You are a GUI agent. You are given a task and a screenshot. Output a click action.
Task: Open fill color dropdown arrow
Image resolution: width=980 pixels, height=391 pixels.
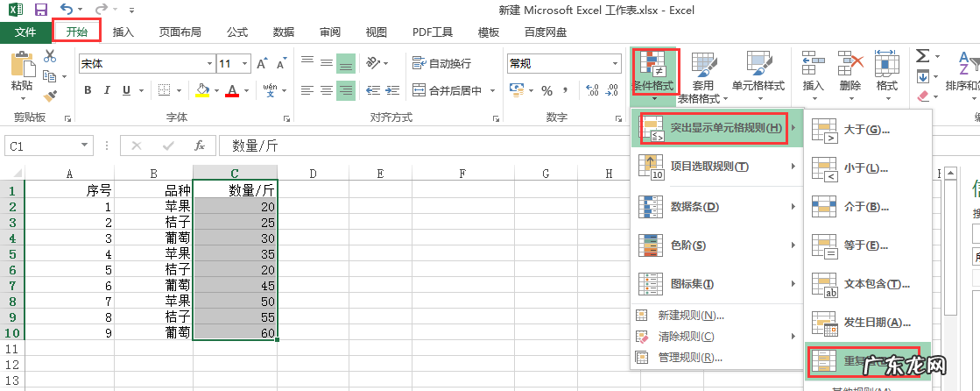(216, 90)
